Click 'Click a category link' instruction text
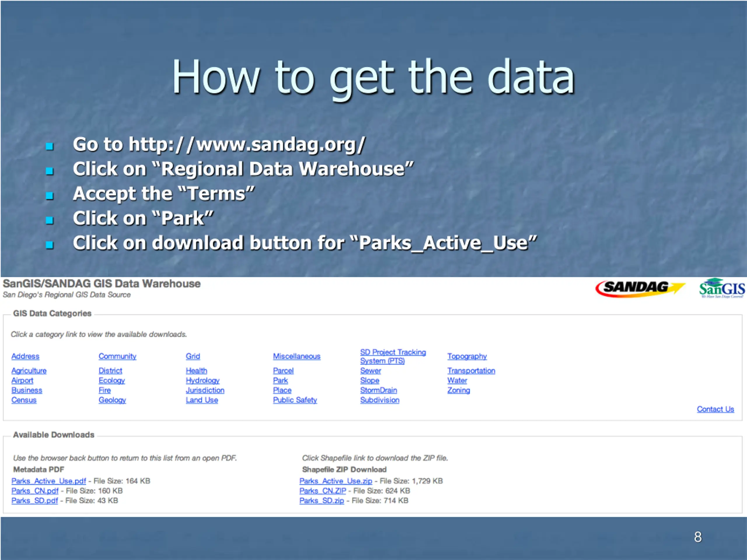This screenshot has height=560, width=747. click(x=99, y=334)
